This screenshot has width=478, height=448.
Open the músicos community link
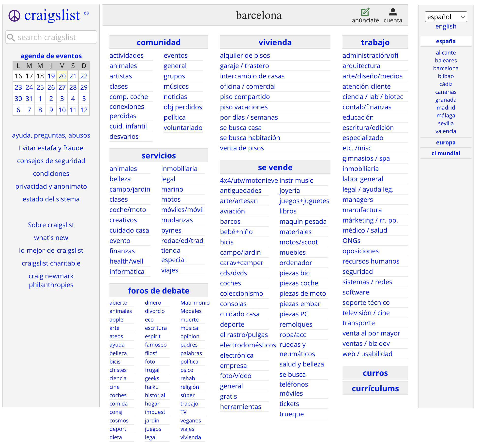coord(176,86)
